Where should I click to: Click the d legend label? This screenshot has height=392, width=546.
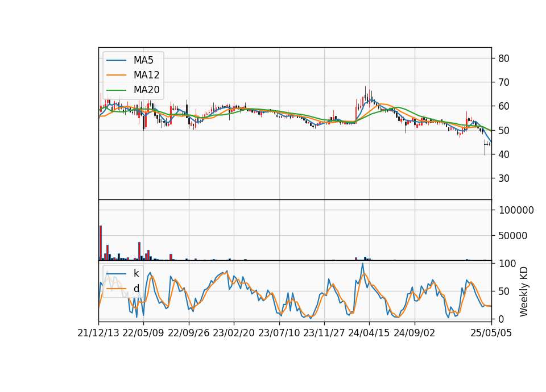[x=136, y=289]
